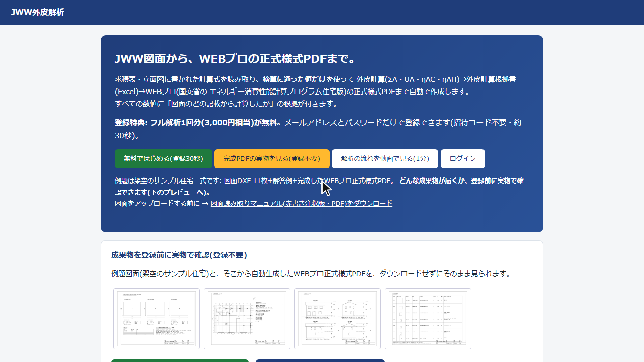Open 完成PDFの実物を見る(登録不要) button
Screen dimensions: 644x362
272,159
